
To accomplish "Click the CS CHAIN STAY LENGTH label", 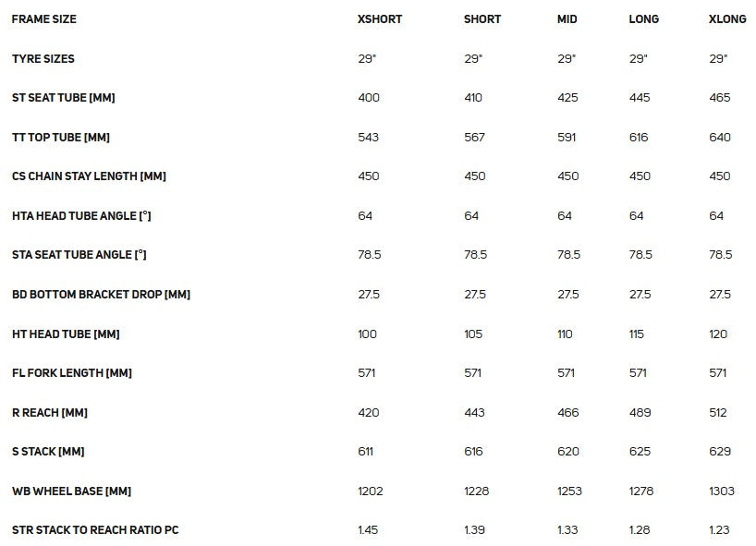I will click(89, 176).
